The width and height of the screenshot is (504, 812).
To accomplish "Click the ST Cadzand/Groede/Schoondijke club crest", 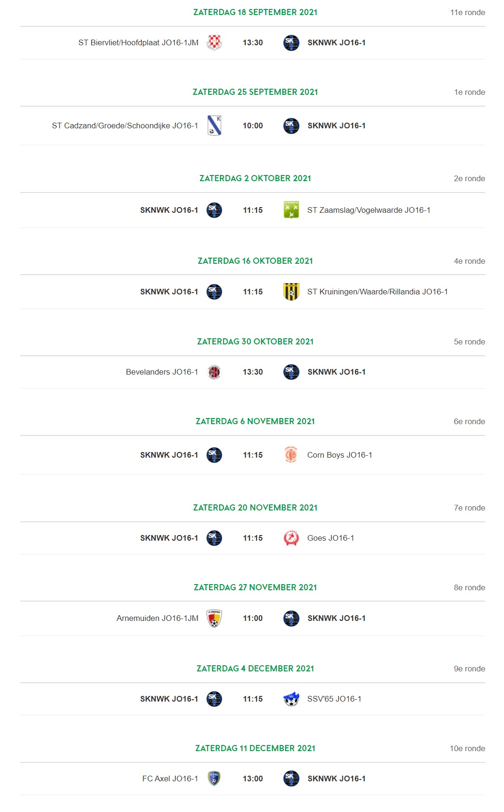I will tap(214, 126).
